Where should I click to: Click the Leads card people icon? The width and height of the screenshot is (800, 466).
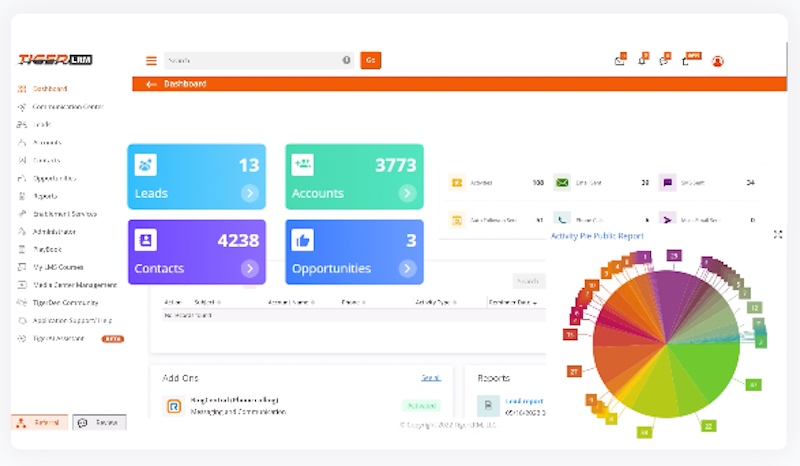(x=145, y=165)
